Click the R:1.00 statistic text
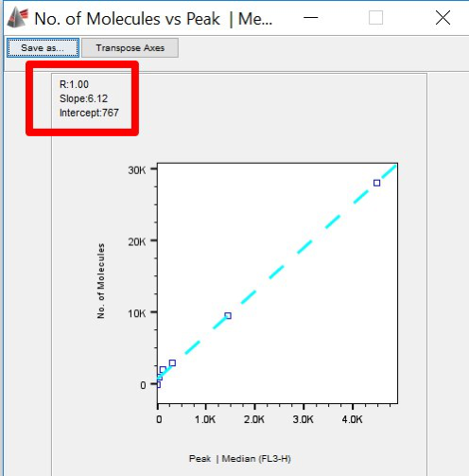The image size is (469, 476). coord(74,84)
